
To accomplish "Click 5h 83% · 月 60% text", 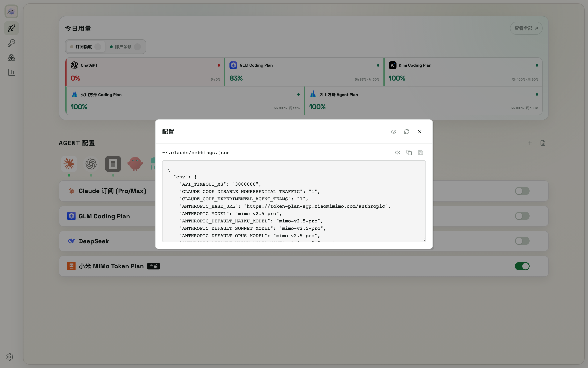I will [367, 80].
